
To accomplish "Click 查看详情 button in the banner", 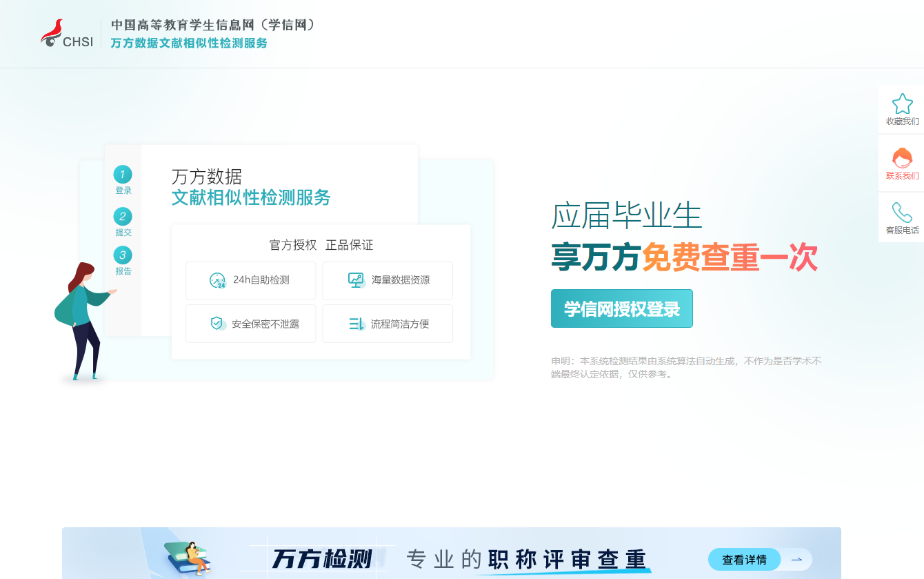I will (744, 560).
